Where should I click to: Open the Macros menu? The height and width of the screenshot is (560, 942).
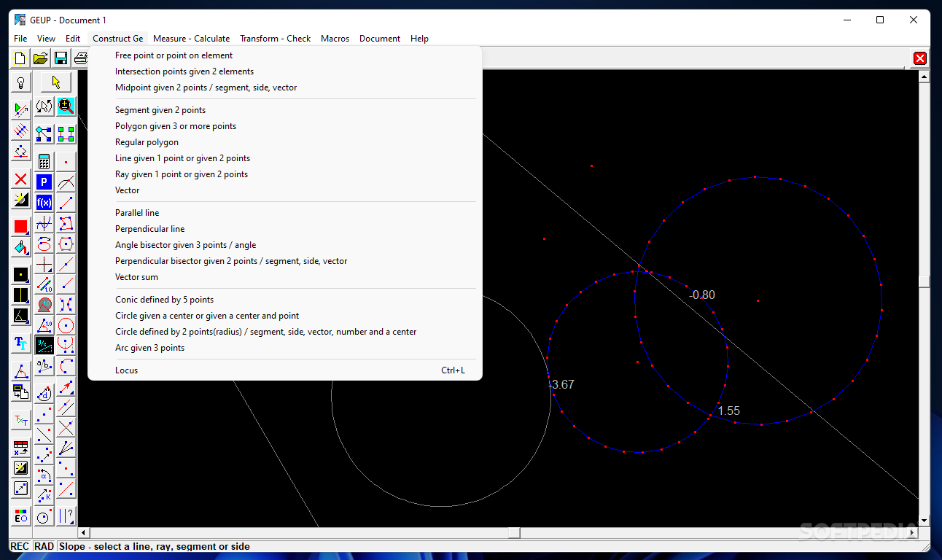tap(335, 39)
